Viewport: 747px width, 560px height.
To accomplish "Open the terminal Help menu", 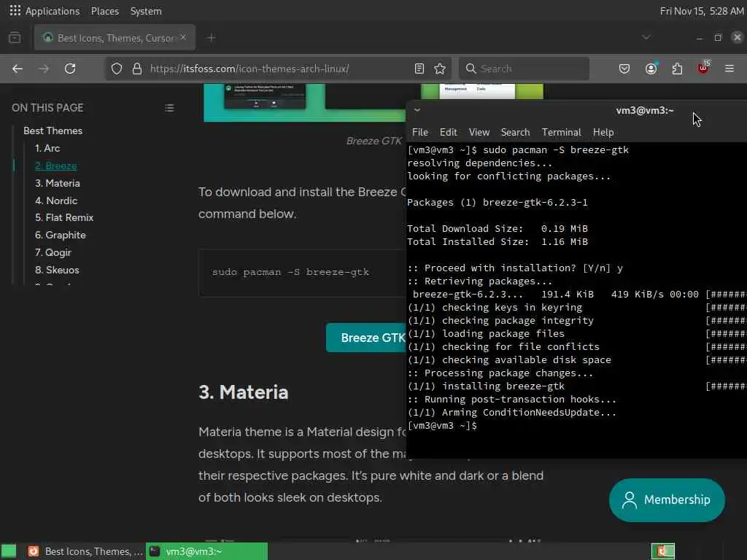I will (x=603, y=133).
